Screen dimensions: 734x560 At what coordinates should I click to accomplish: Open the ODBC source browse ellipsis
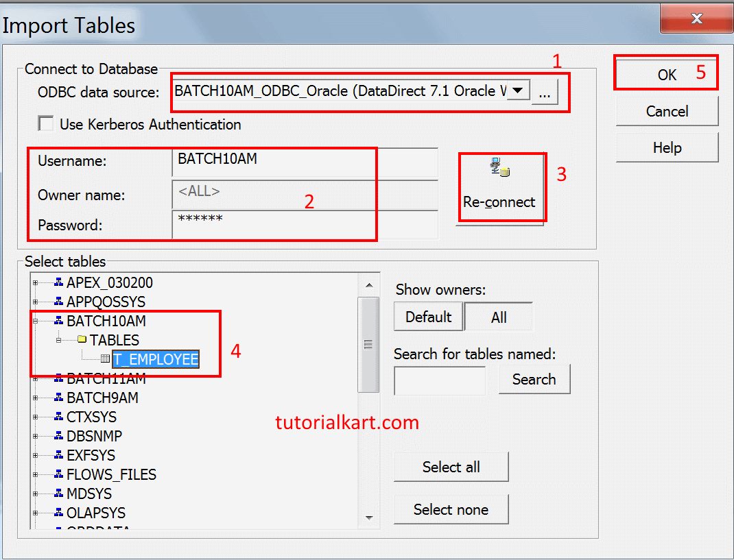click(x=544, y=90)
